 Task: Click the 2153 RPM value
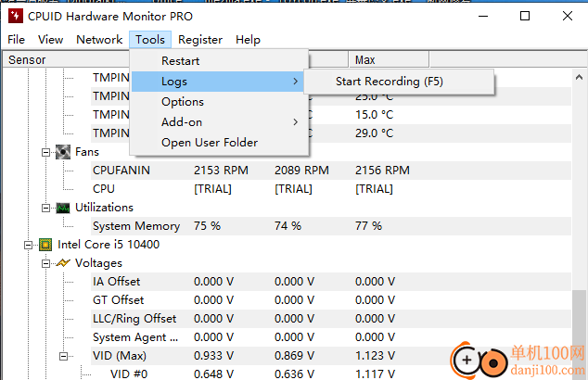pos(221,171)
